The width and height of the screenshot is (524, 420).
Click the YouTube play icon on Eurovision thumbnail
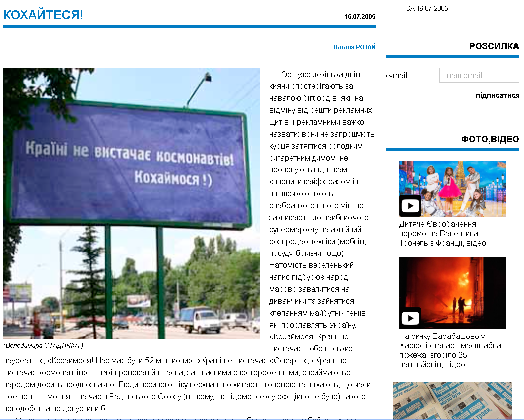410,206
